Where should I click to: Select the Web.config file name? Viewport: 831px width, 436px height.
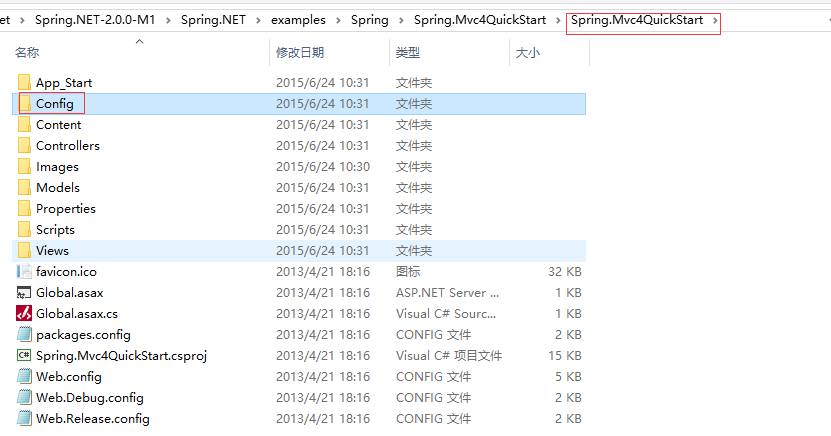69,377
